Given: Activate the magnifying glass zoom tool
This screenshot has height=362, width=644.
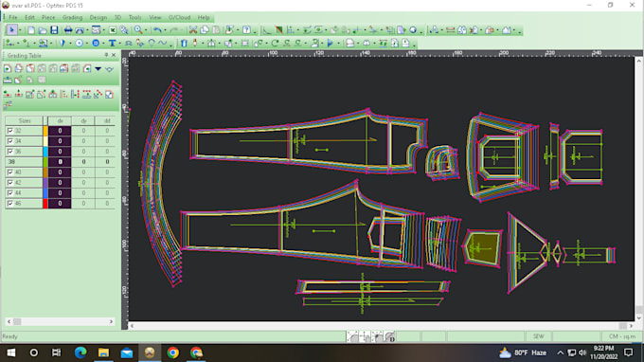Looking at the screenshot, I should (138, 30).
